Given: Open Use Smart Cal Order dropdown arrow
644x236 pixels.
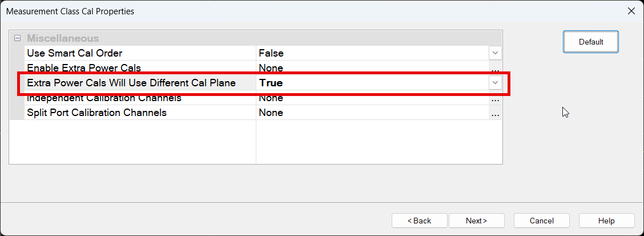Looking at the screenshot, I should point(495,53).
